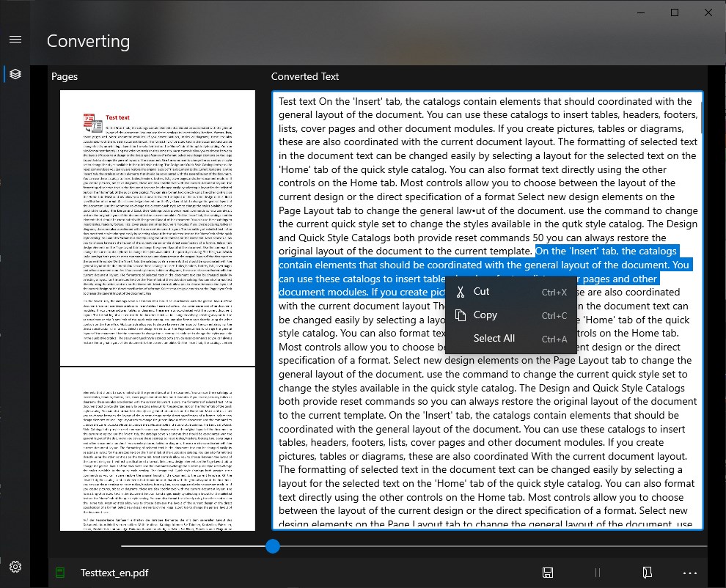
Task: Click the copy icon beside Copy
Action: (x=461, y=315)
